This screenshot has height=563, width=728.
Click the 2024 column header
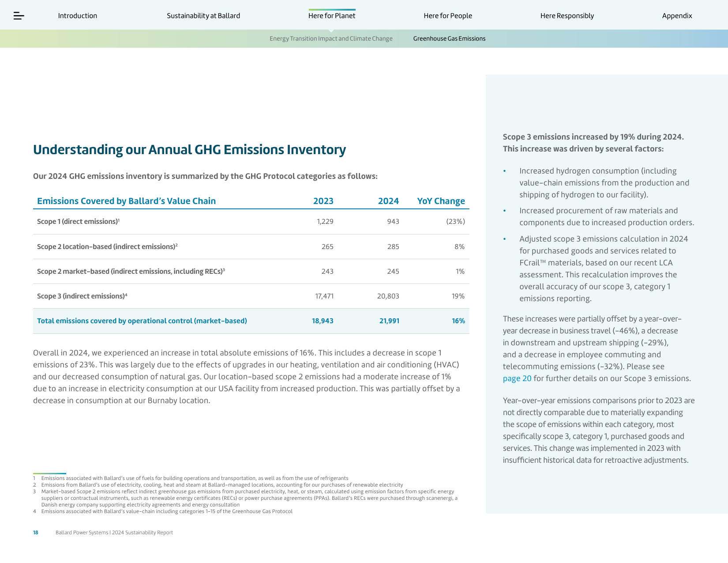coord(388,201)
